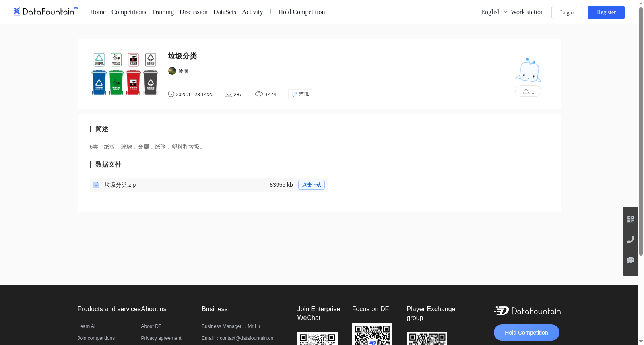Click the 点击下载 download button

(312, 185)
